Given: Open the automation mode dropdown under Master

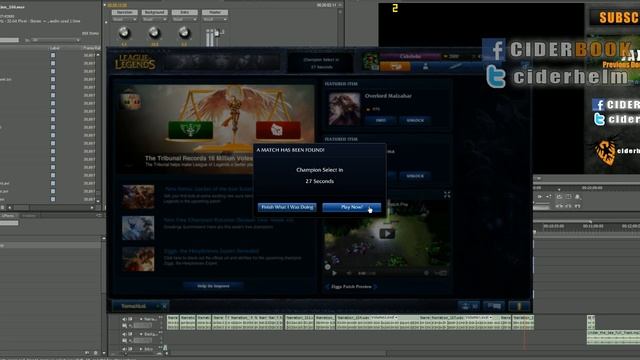Looking at the screenshot, I should click(215, 19).
